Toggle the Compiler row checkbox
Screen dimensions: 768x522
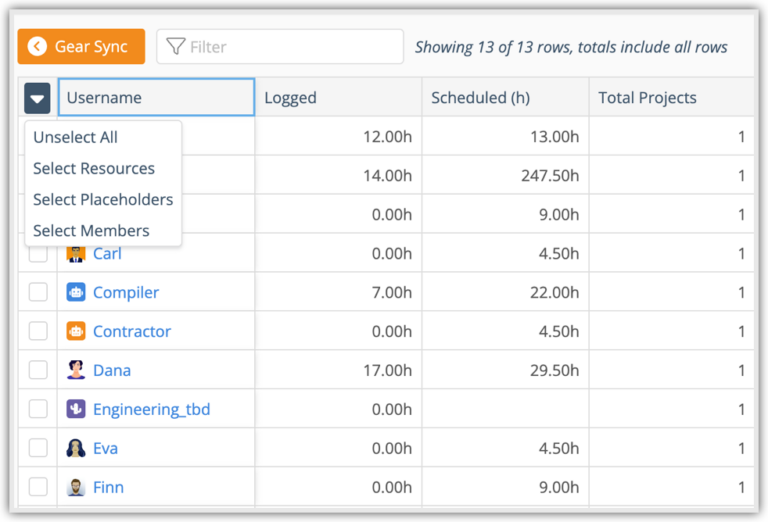(38, 293)
